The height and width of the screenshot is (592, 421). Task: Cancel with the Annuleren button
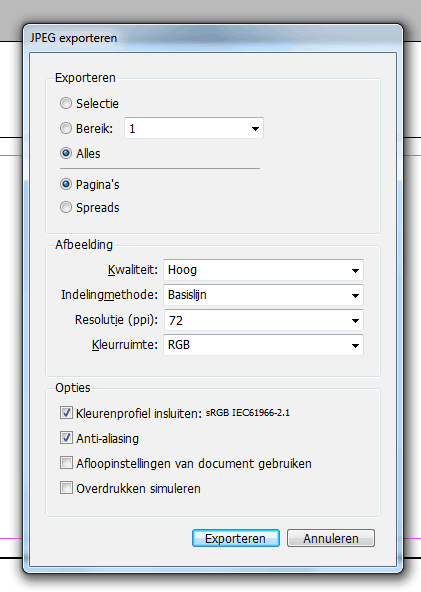tap(331, 538)
